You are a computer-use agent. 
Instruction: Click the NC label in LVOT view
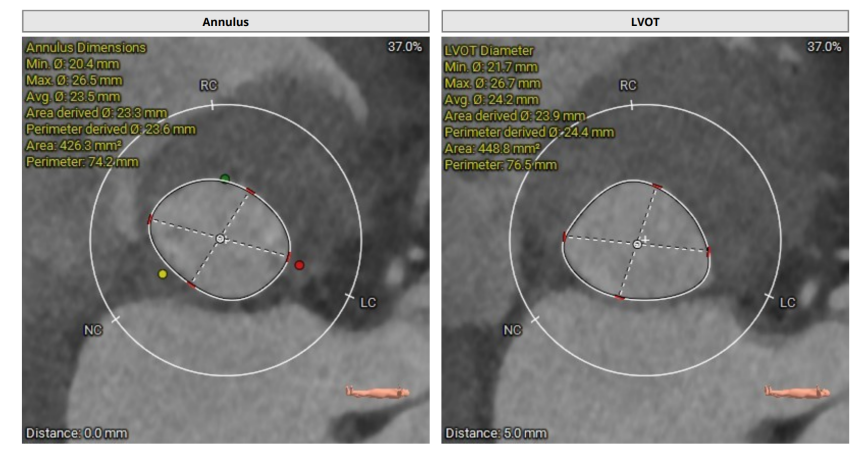coord(512,330)
